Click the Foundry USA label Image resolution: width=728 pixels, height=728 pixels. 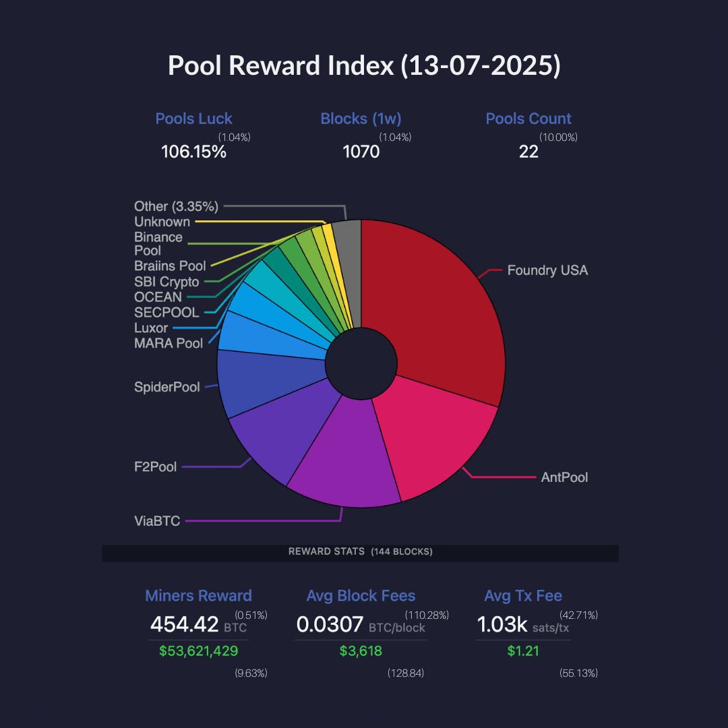tap(547, 270)
